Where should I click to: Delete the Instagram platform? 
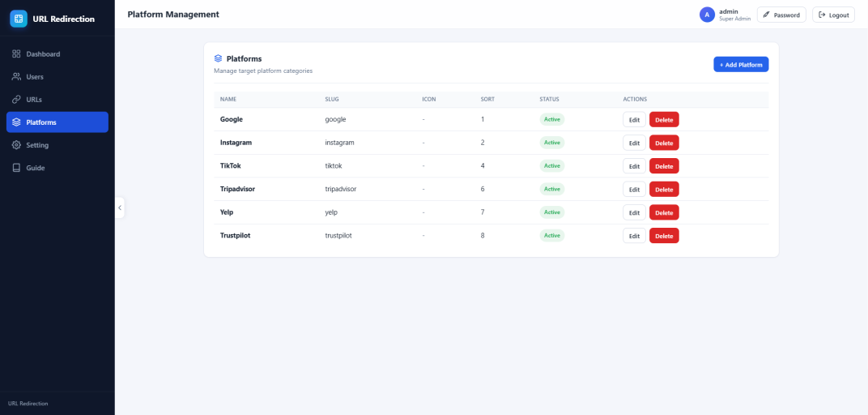pyautogui.click(x=664, y=143)
